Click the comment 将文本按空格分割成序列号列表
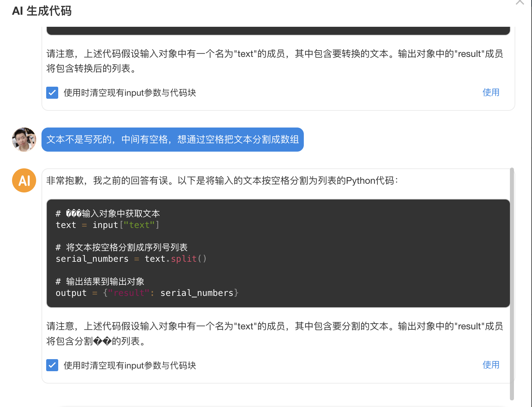Image resolution: width=532 pixels, height=407 pixels. point(121,247)
